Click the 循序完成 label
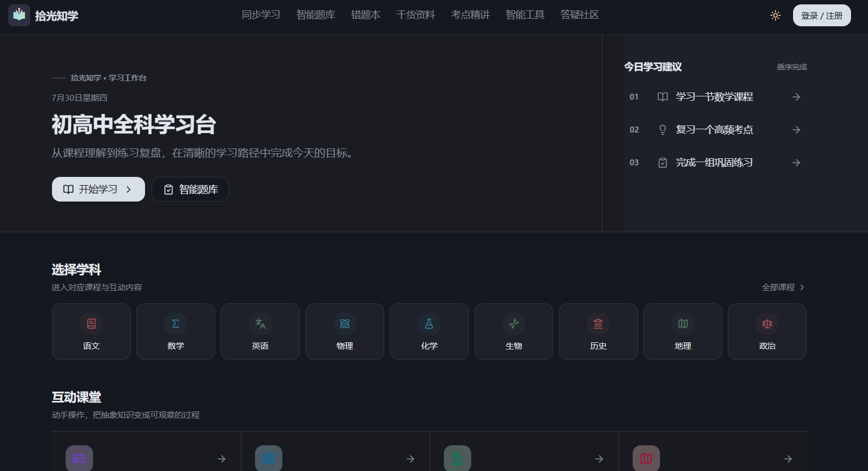The image size is (868, 471). (792, 67)
